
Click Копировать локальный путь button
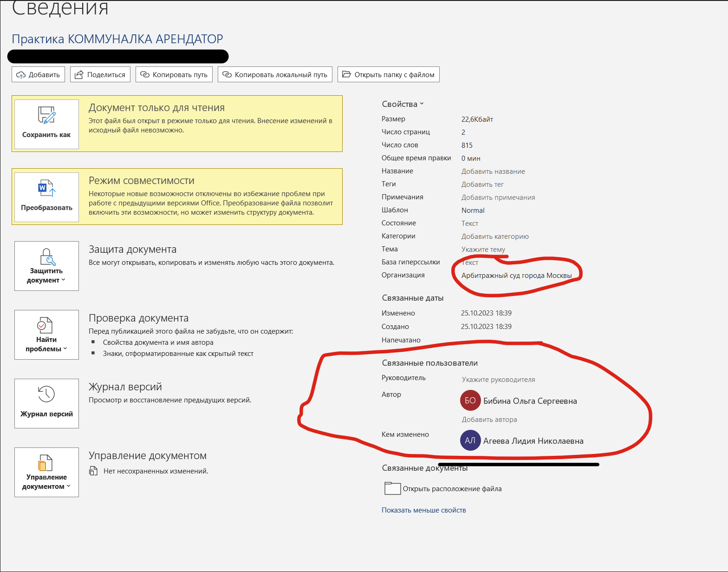coord(275,74)
